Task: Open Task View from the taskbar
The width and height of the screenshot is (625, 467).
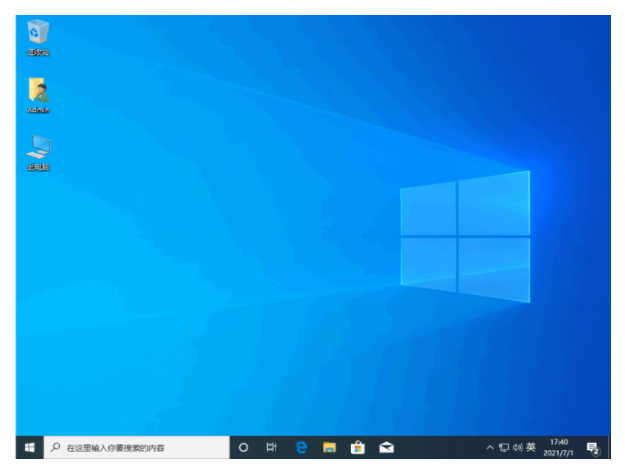Action: (x=271, y=447)
